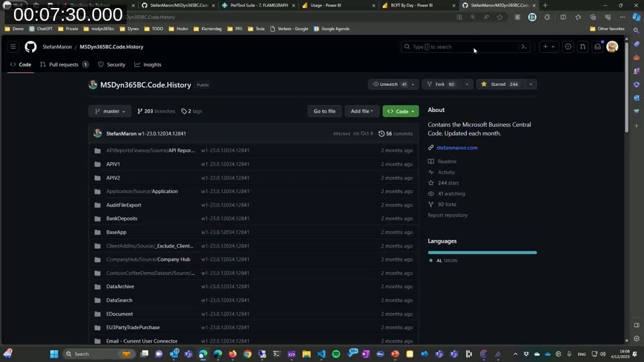Click Report repository link

pos(447,215)
